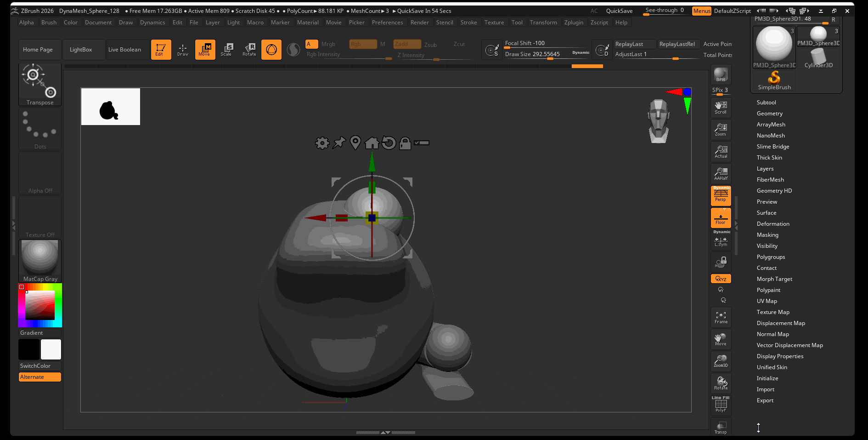Image resolution: width=868 pixels, height=440 pixels.
Task: Click the Frame view icon
Action: click(721, 317)
